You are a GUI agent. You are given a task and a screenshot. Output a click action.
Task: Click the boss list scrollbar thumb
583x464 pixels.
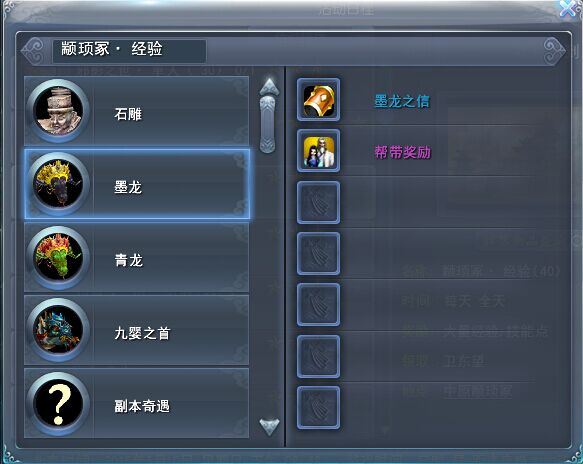pyautogui.click(x=268, y=125)
